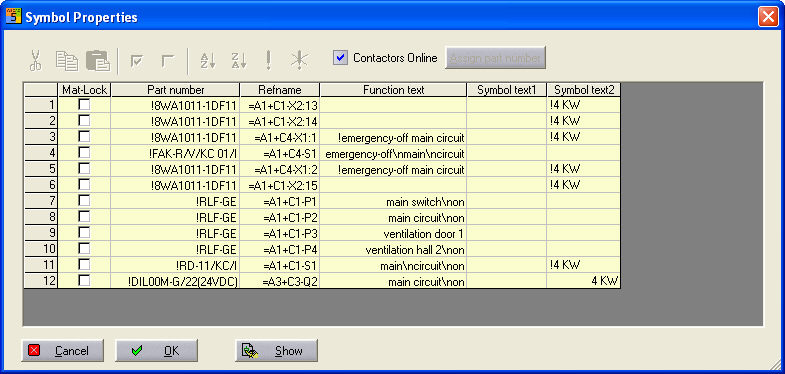The height and width of the screenshot is (374, 785).
Task: Select Symbol text1 cell in row 1
Action: (x=507, y=105)
